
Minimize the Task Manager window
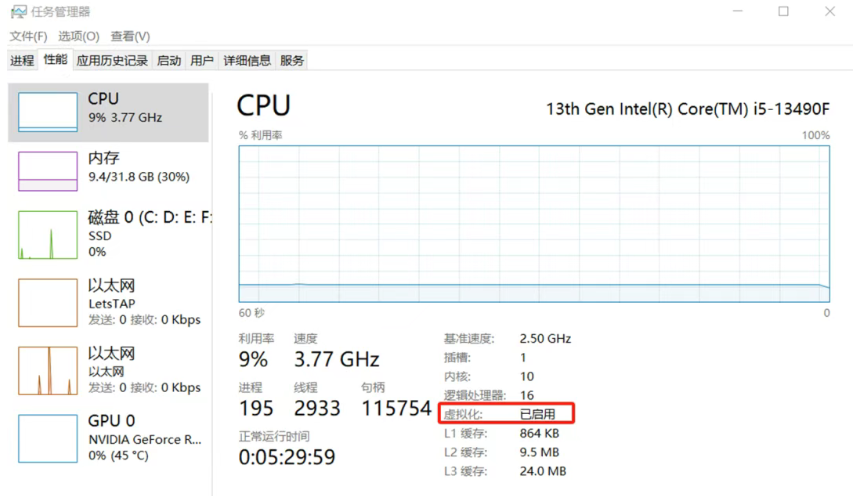(x=738, y=12)
